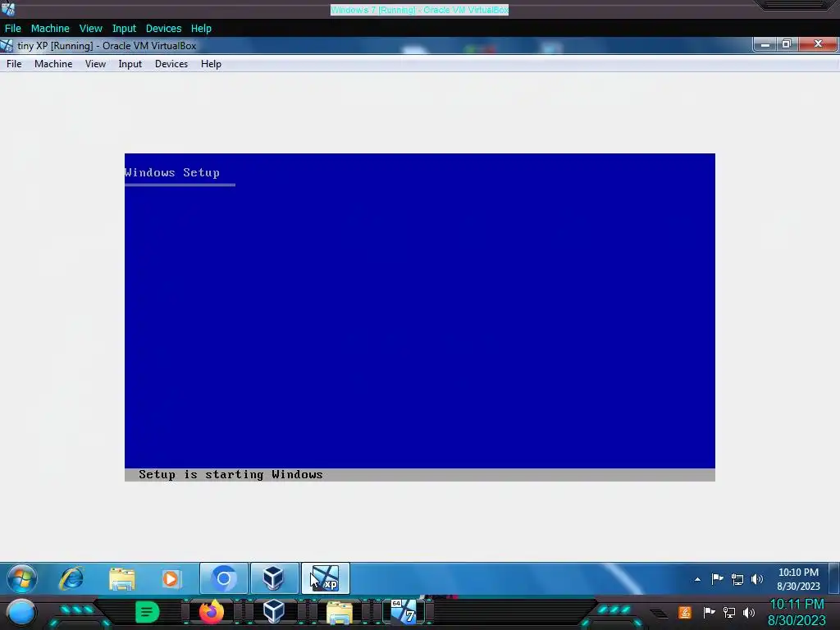This screenshot has height=630, width=840.
Task: Select the tiny XP VM taskbar button
Action: [325, 578]
